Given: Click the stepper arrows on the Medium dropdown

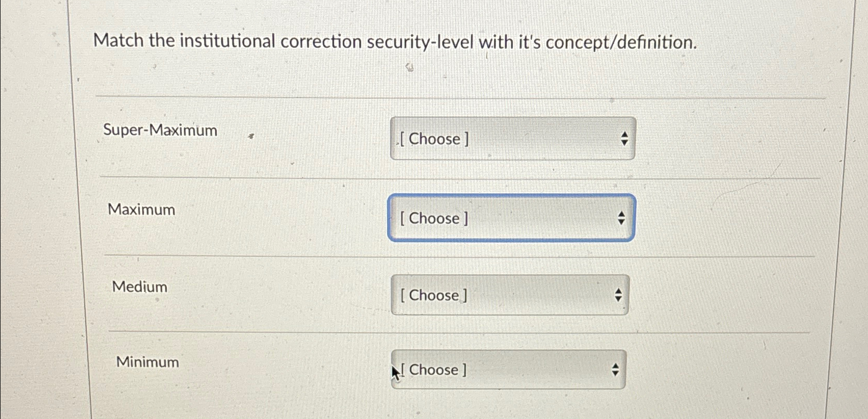Looking at the screenshot, I should [x=618, y=295].
